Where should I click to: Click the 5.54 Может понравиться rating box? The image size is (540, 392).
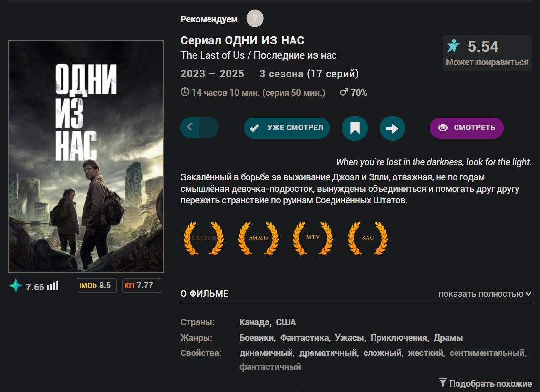[x=487, y=53]
